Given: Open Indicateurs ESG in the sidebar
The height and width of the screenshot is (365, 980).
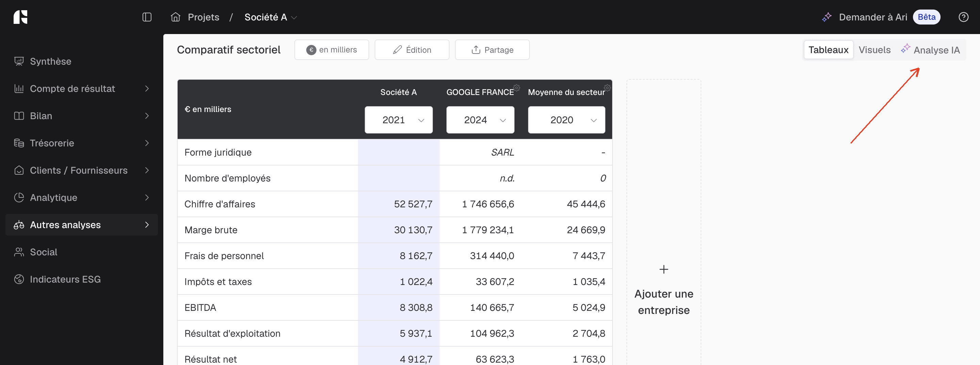Looking at the screenshot, I should click(81, 279).
